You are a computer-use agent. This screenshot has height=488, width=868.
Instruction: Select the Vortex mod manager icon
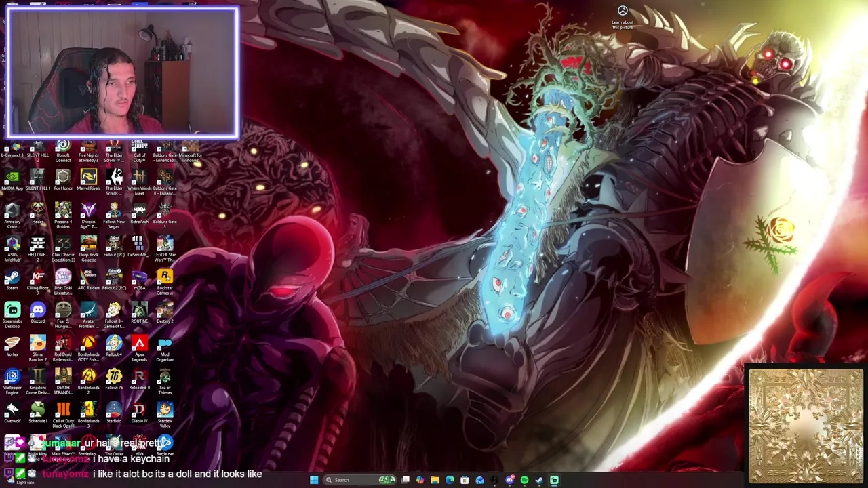pos(12,346)
